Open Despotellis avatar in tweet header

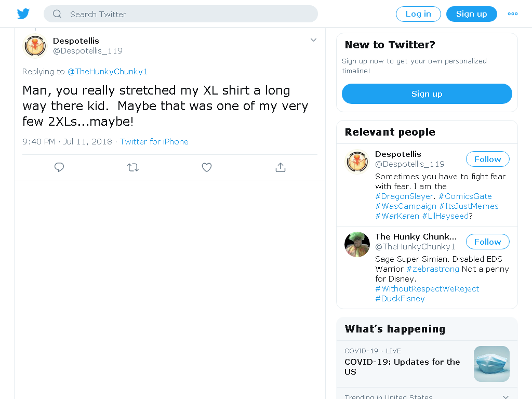click(35, 46)
